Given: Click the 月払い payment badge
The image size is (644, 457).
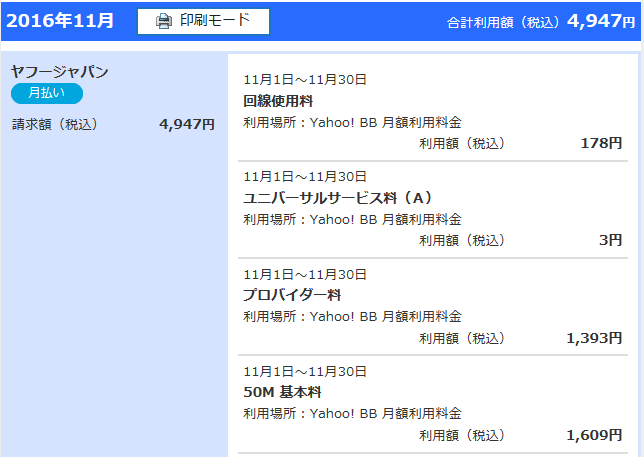Looking at the screenshot, I should point(47,94).
